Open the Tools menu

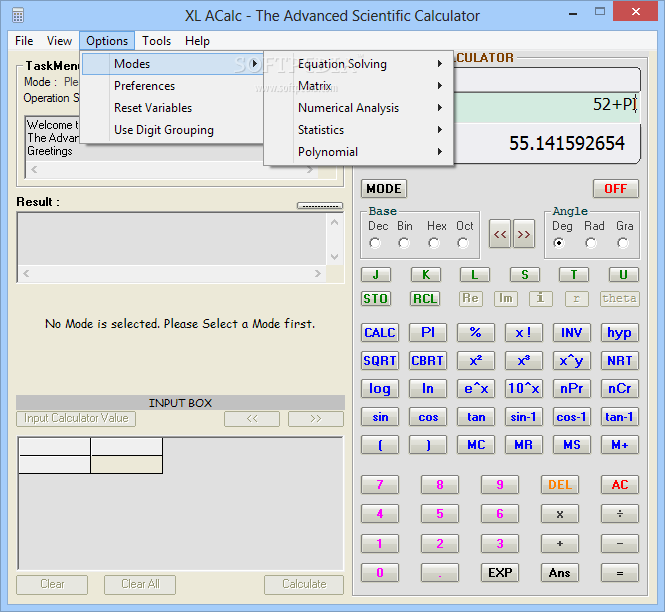(156, 41)
